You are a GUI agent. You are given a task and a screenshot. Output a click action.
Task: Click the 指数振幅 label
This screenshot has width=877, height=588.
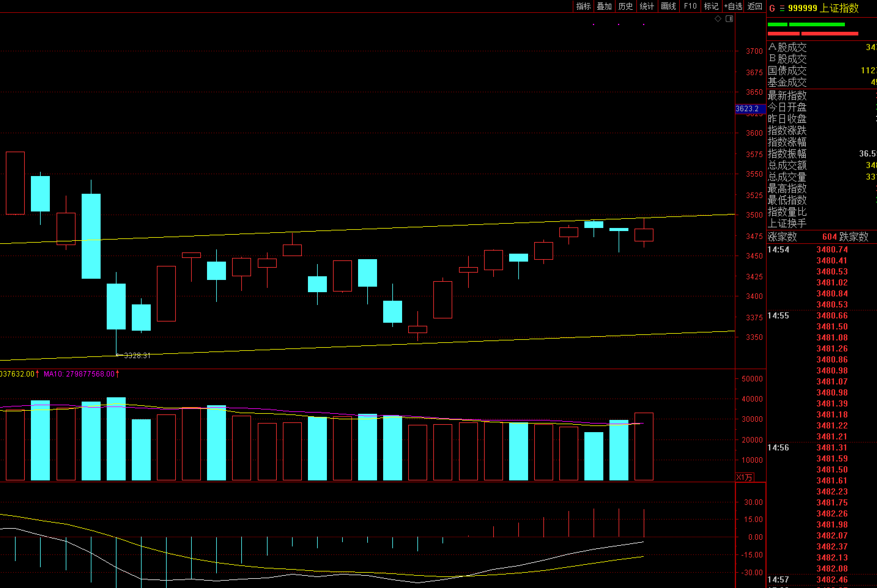click(787, 154)
